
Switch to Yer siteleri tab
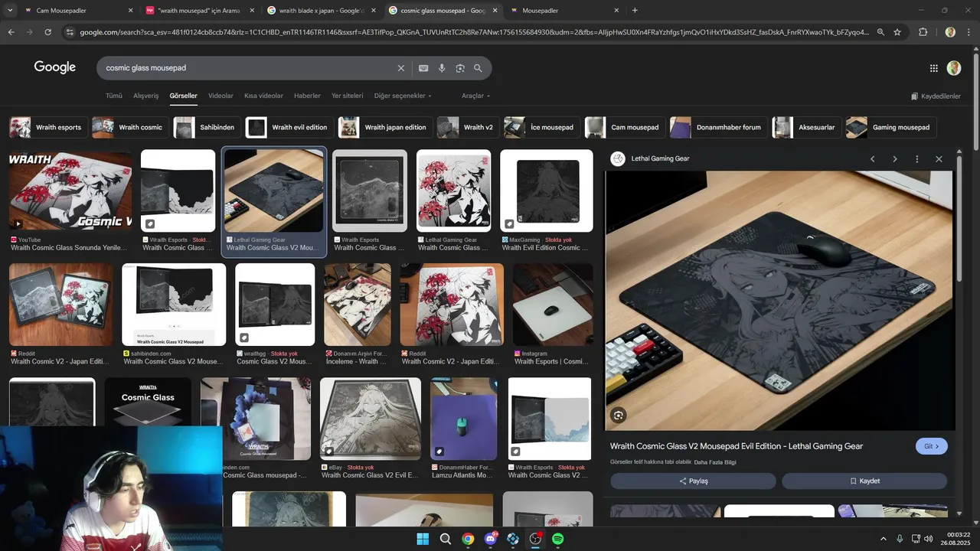[x=347, y=96]
